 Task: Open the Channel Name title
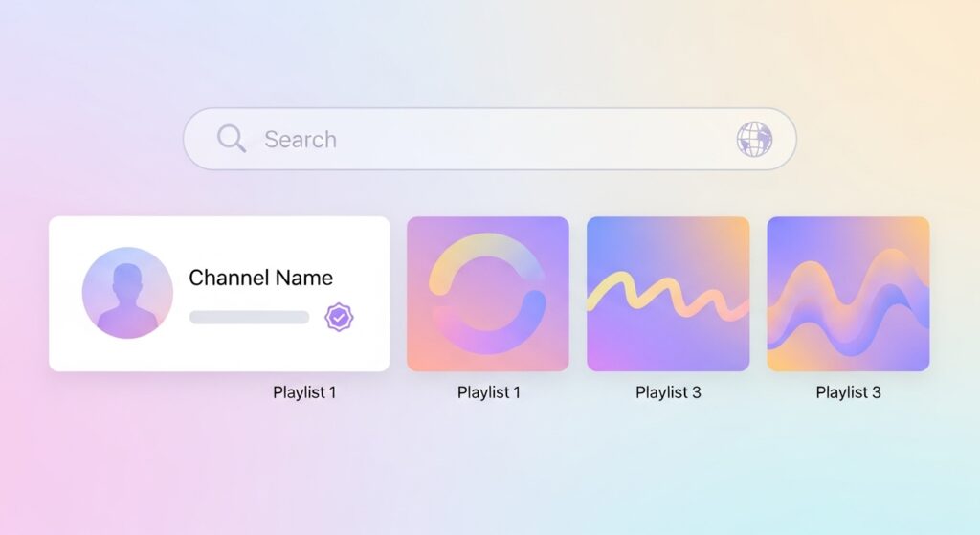click(x=260, y=278)
